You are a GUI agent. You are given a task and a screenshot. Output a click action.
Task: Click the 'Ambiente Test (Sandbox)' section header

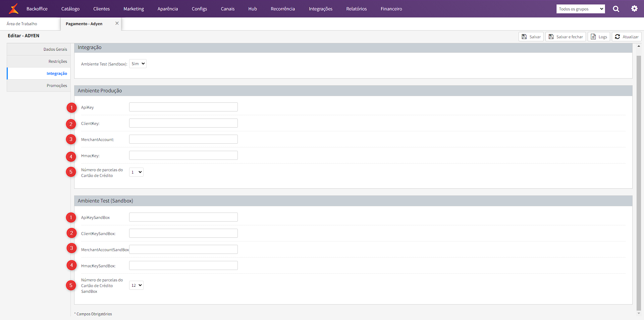click(x=353, y=201)
